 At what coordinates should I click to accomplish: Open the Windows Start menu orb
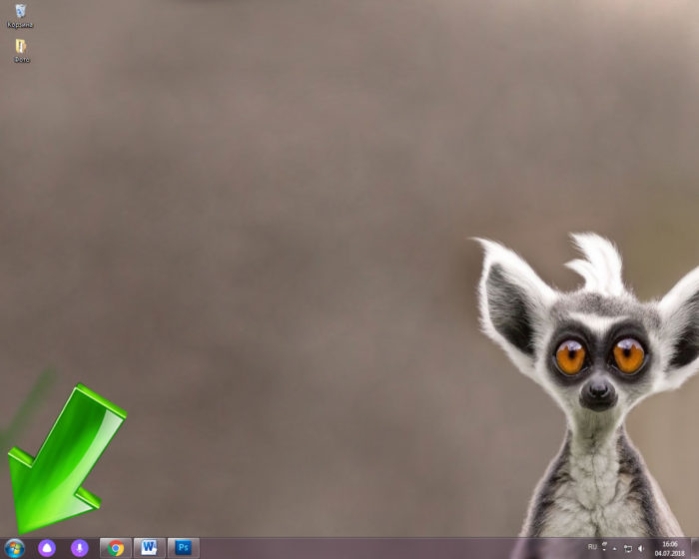(15, 548)
